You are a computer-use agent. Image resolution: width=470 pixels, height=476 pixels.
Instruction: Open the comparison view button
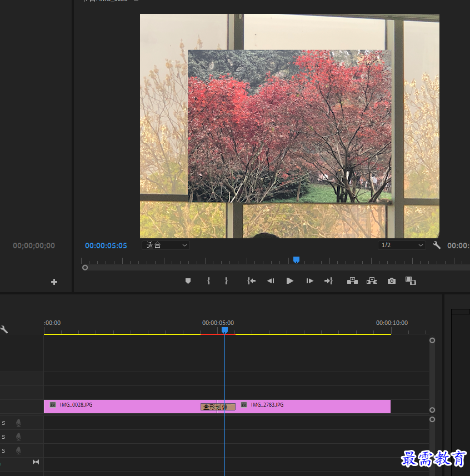click(411, 281)
